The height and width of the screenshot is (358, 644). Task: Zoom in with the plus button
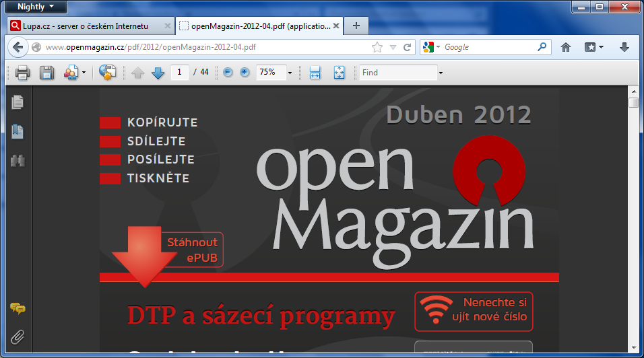click(x=245, y=73)
